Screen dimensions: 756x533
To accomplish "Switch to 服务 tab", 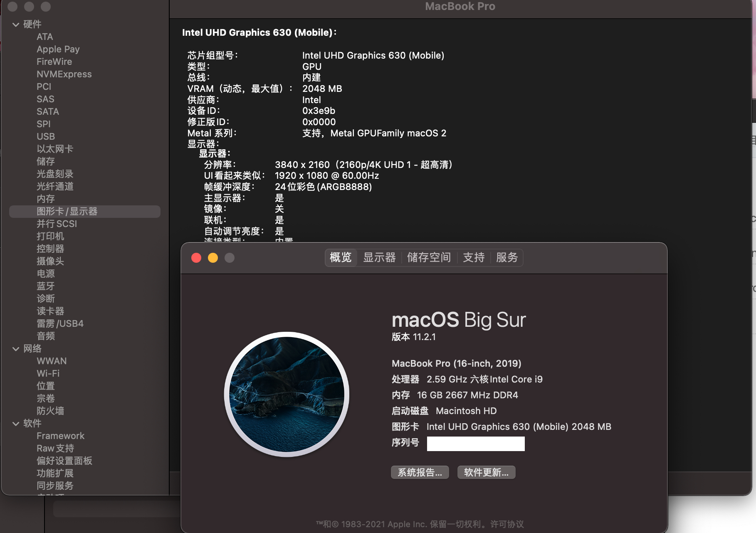I will (x=507, y=257).
